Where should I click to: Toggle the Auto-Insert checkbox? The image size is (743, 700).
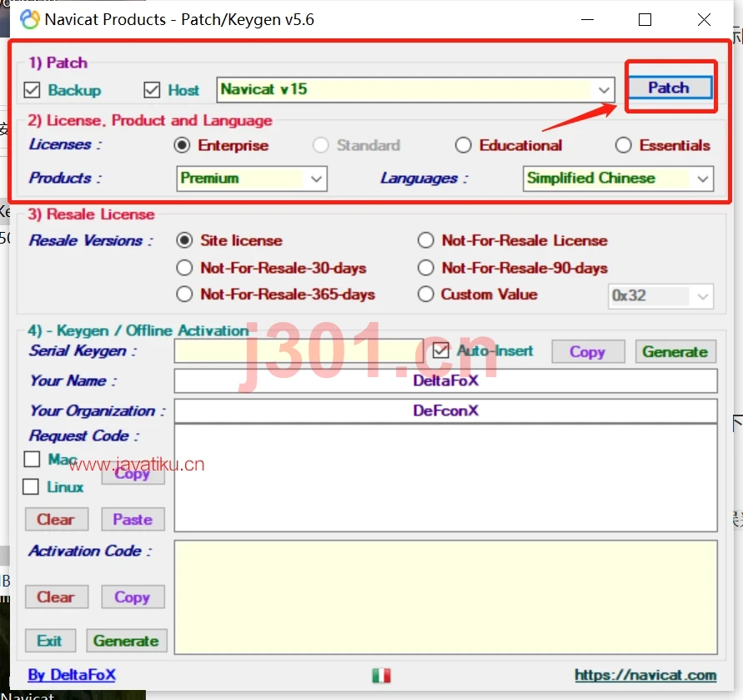pyautogui.click(x=440, y=351)
